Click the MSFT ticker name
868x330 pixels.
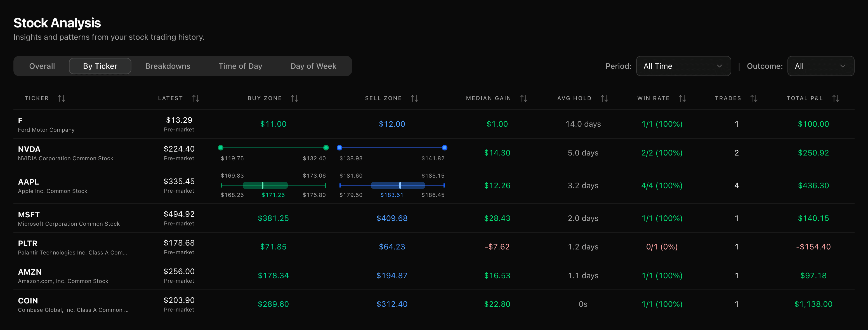[29, 215]
